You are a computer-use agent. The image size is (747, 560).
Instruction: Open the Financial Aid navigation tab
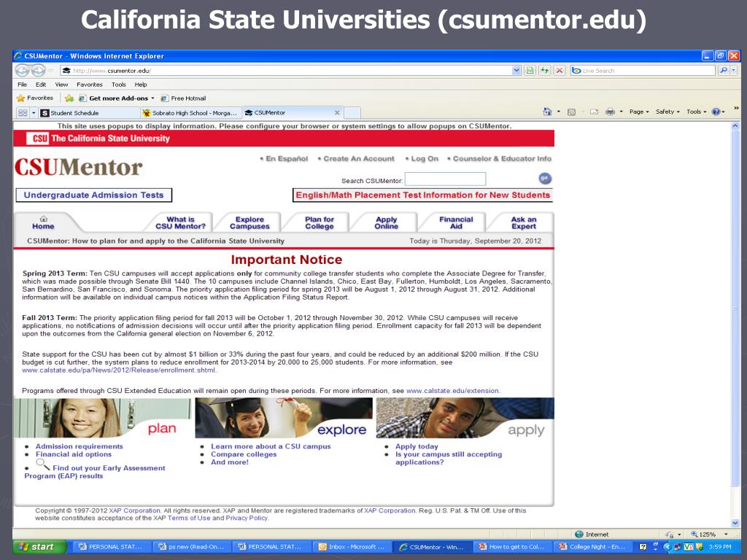tap(456, 223)
